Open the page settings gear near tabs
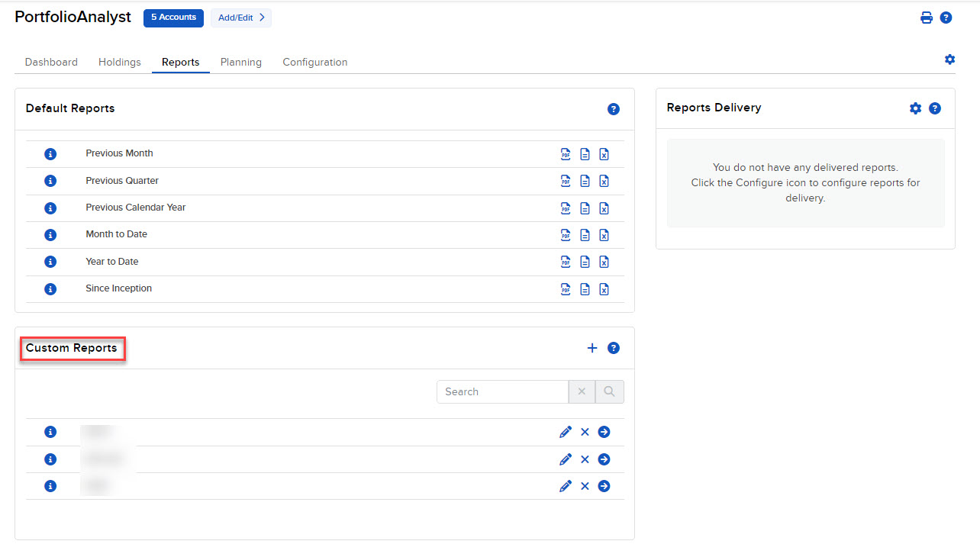Viewport: 980px width, 557px height. [949, 59]
